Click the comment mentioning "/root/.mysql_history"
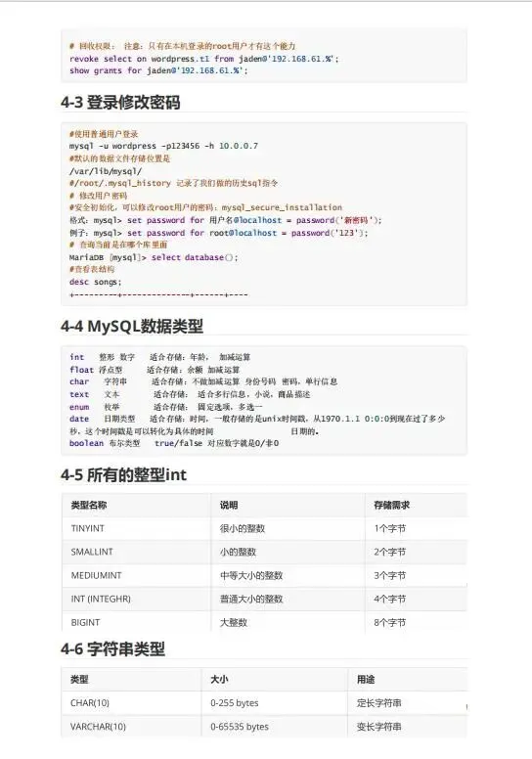532x759 pixels. click(173, 184)
